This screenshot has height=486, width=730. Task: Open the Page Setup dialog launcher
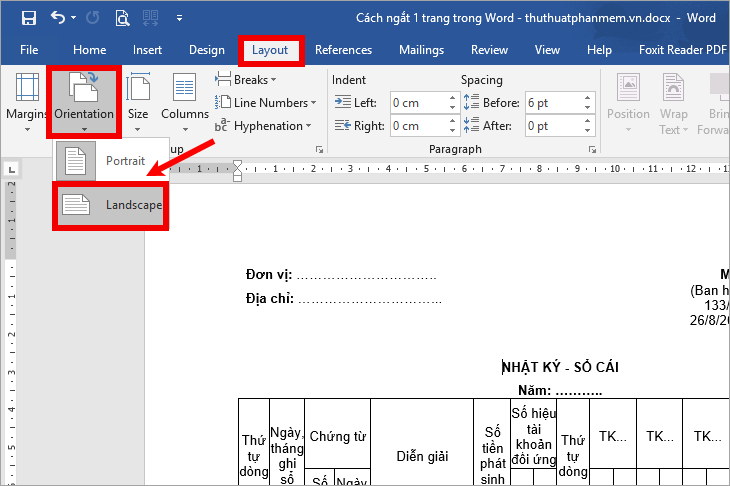[319, 149]
